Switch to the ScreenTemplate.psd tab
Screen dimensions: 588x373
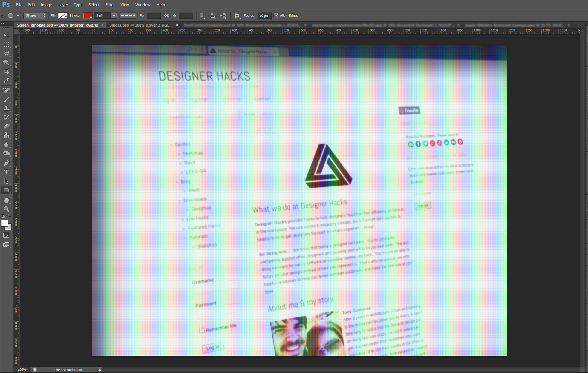57,25
